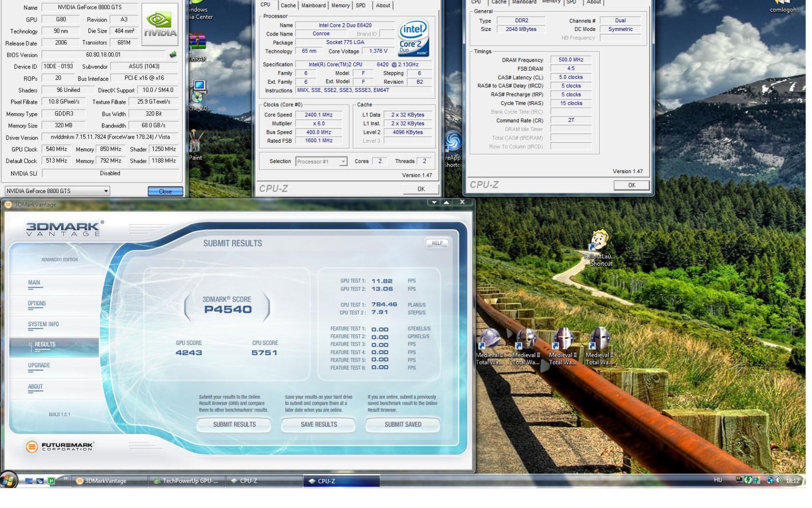Click the green quick launch icon
The width and height of the screenshot is (812, 508).
click(x=51, y=481)
